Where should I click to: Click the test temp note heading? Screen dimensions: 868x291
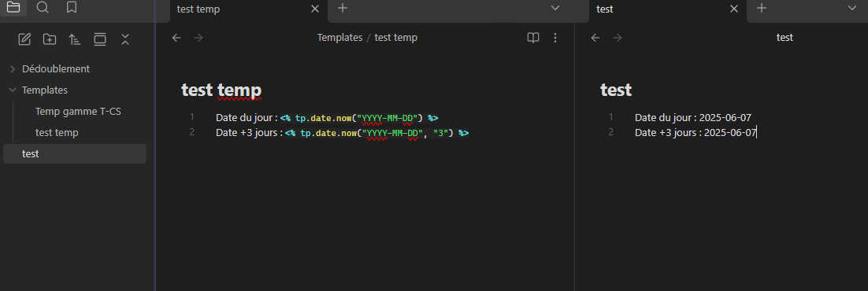(x=221, y=90)
